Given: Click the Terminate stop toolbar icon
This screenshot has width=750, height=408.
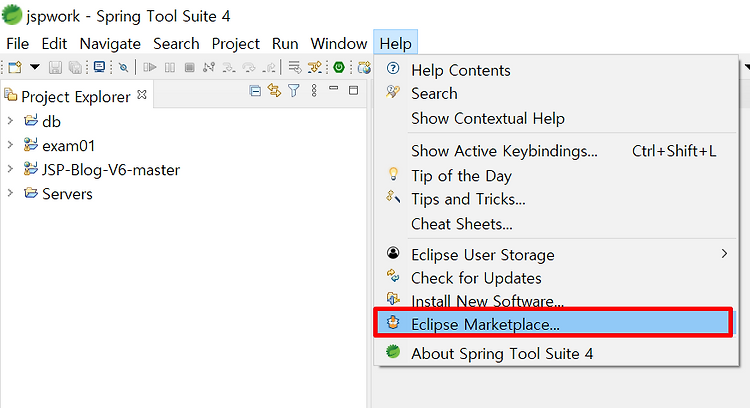Looking at the screenshot, I should (x=189, y=67).
